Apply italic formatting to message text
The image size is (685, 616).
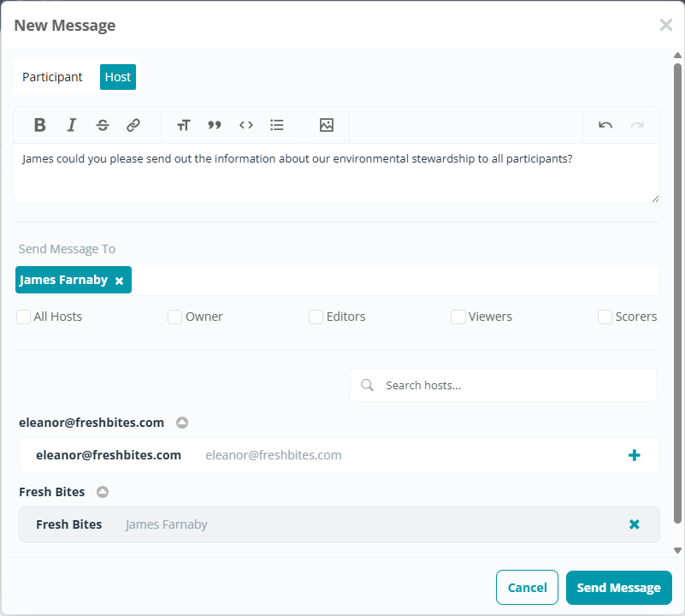coord(71,125)
